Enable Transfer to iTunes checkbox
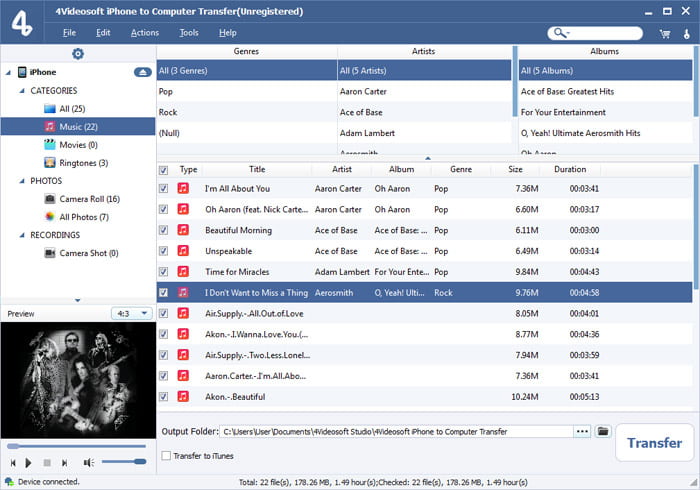700x490 pixels. pos(166,456)
